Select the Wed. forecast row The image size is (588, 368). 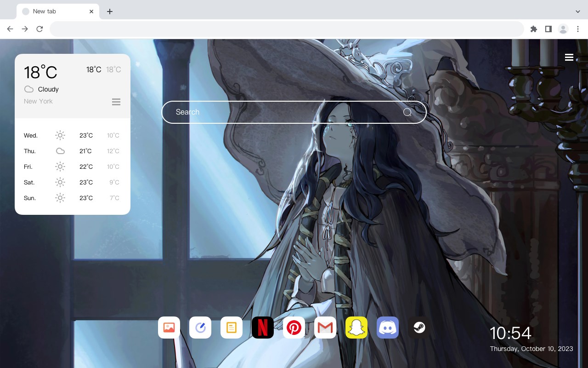click(73, 135)
